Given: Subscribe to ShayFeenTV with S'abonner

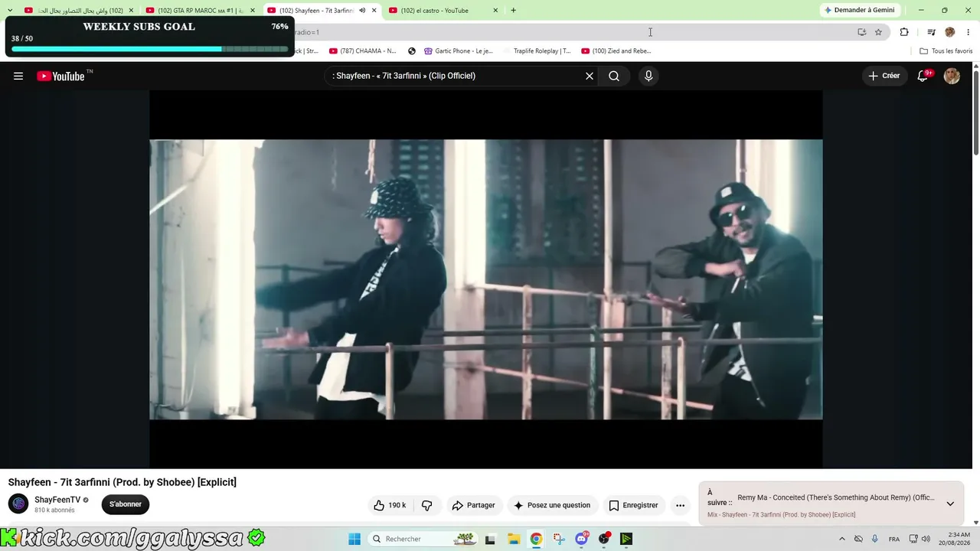Looking at the screenshot, I should (126, 504).
